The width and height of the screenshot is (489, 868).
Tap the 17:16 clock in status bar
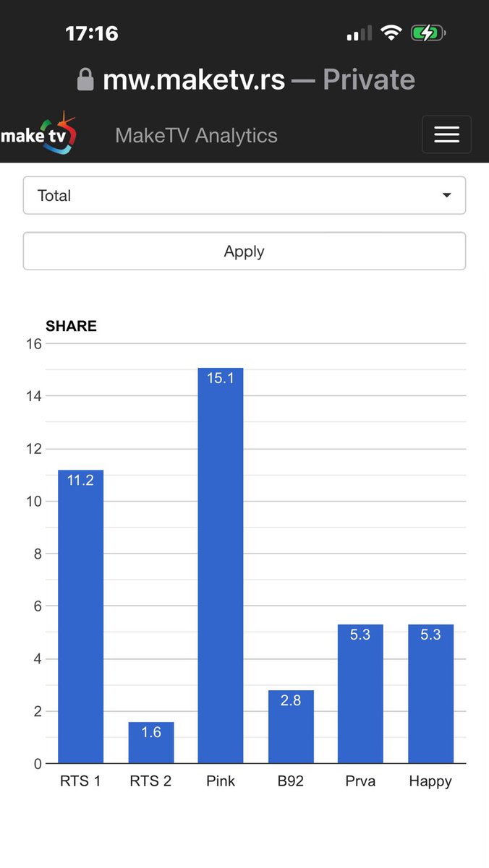coord(92,33)
